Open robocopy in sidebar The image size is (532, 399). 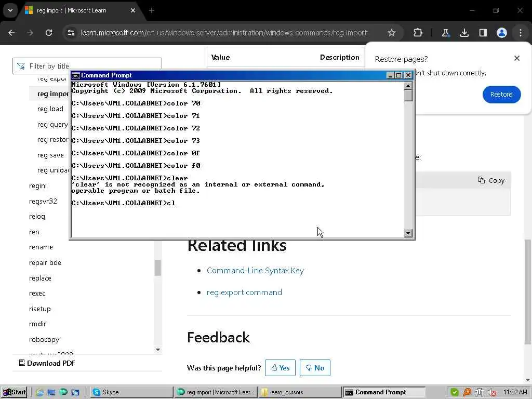(44, 340)
